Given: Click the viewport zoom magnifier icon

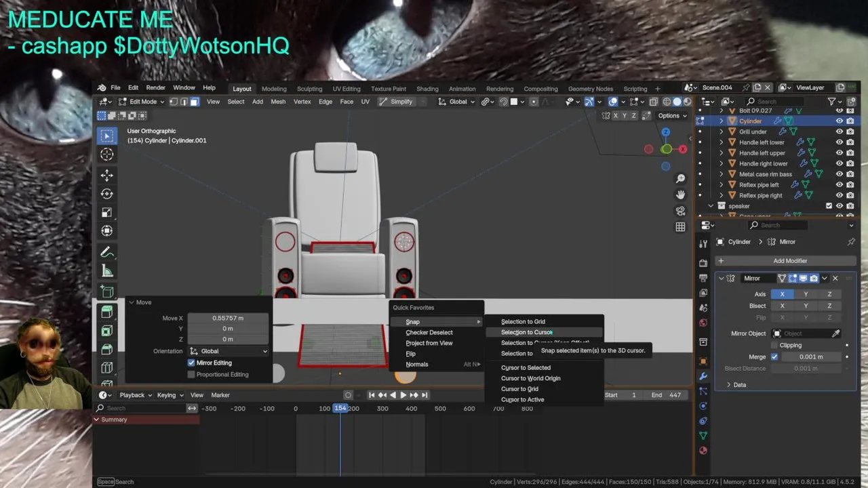Looking at the screenshot, I should (x=680, y=179).
